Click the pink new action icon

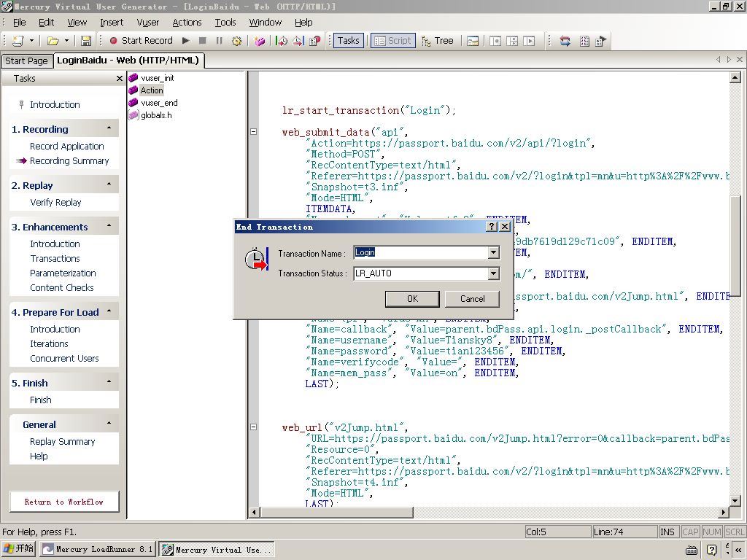[260, 41]
